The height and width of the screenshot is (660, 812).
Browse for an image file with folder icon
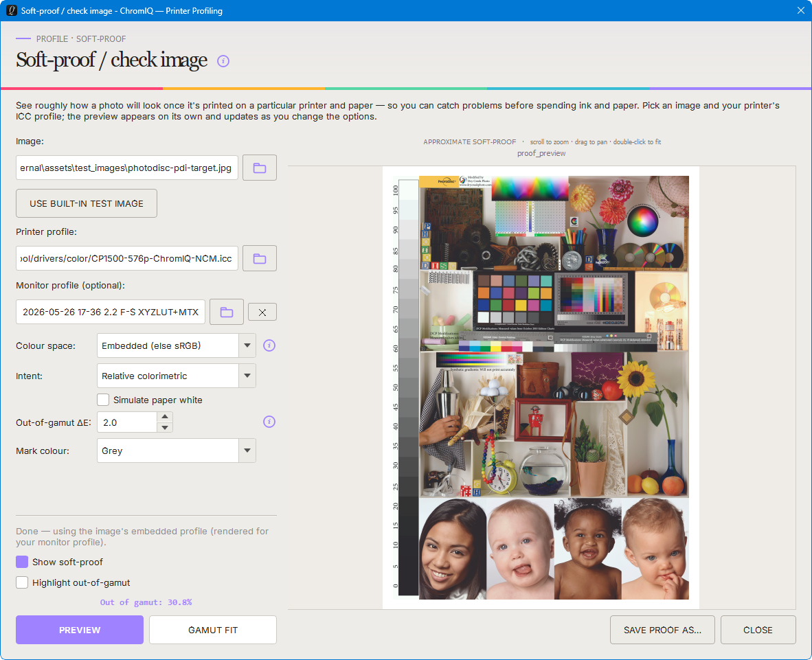pyautogui.click(x=260, y=168)
